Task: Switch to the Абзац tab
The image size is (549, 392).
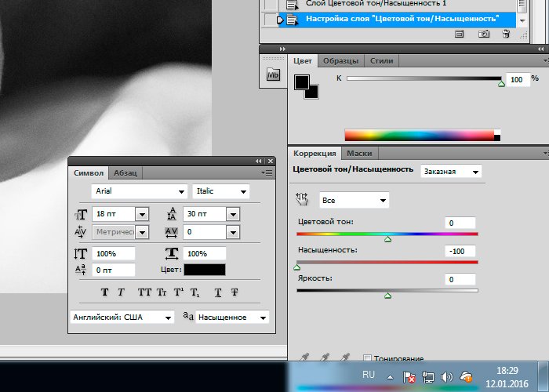Action: pyautogui.click(x=125, y=172)
